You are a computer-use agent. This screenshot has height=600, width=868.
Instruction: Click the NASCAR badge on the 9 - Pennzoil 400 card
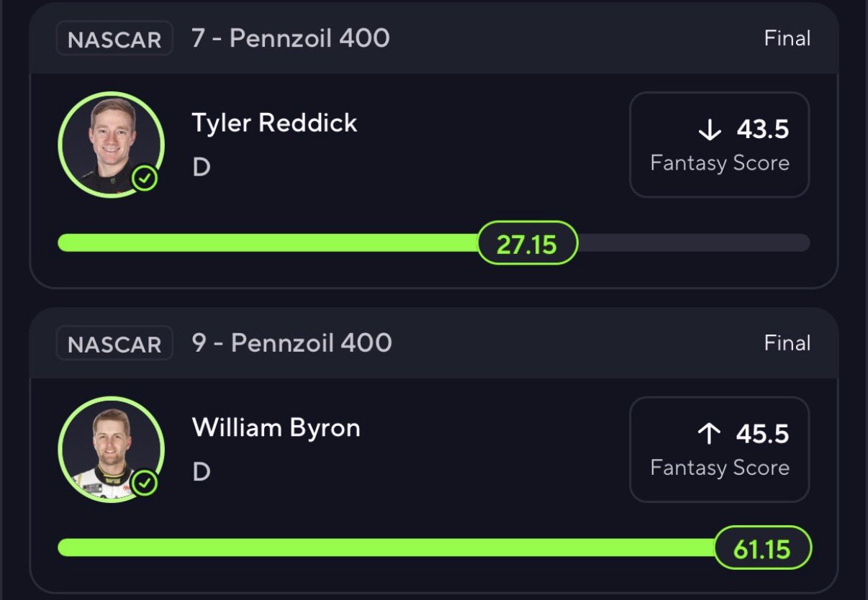tap(114, 344)
